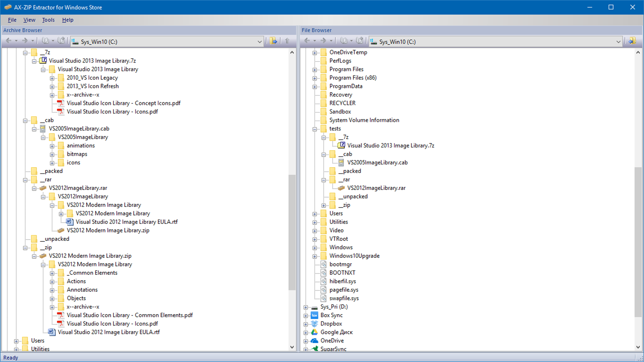
Task: Click the File Browser page-with-arrow icon
Action: (x=360, y=41)
